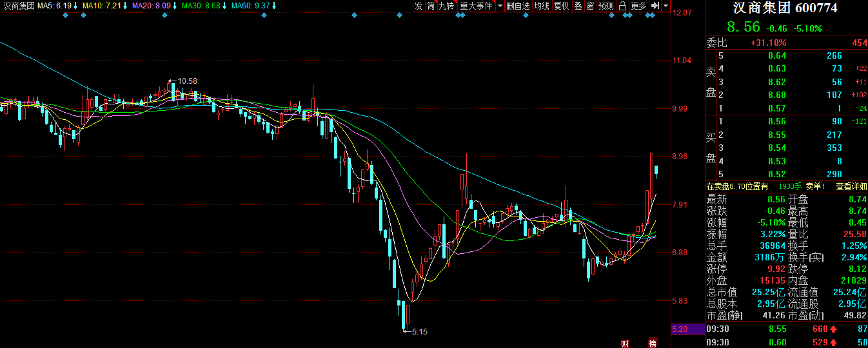Screen dimensions: 868x348
Task: Select sell level 3 price 8.62
Action: coord(777,82)
